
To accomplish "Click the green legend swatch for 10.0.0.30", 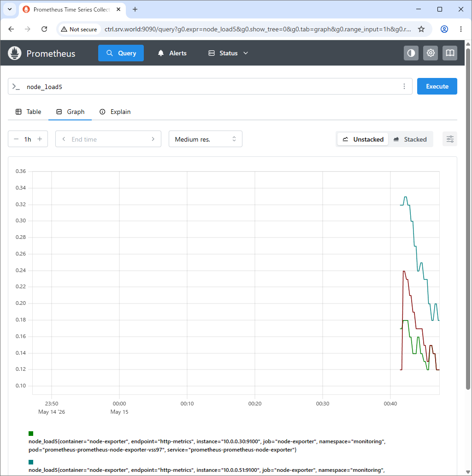I will click(31, 434).
